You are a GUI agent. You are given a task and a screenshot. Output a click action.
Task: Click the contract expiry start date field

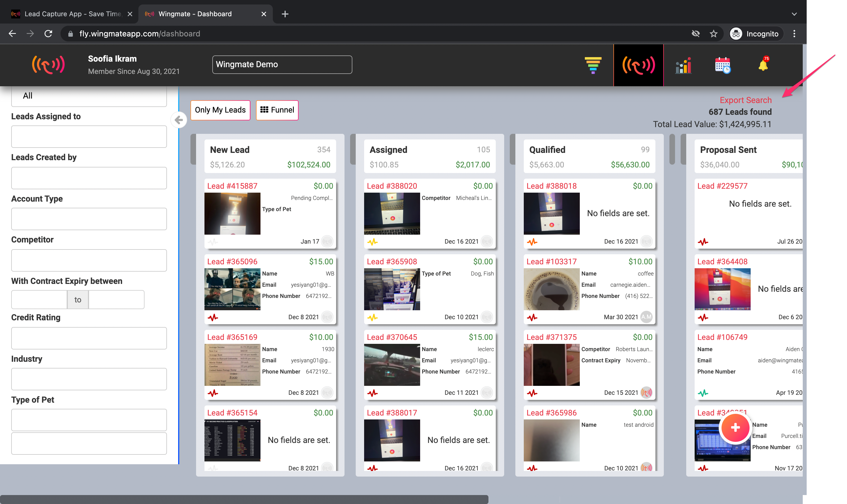tap(39, 300)
